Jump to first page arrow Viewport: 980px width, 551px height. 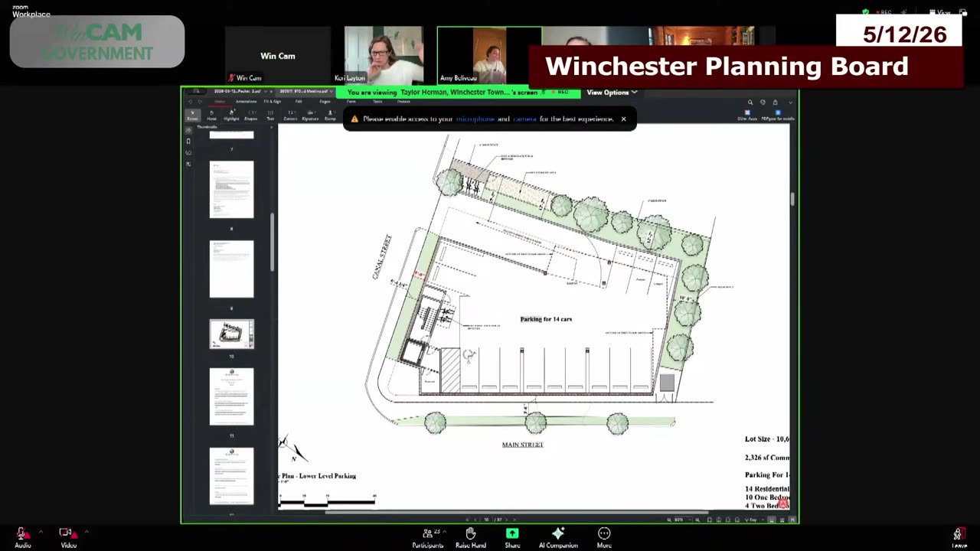467,520
